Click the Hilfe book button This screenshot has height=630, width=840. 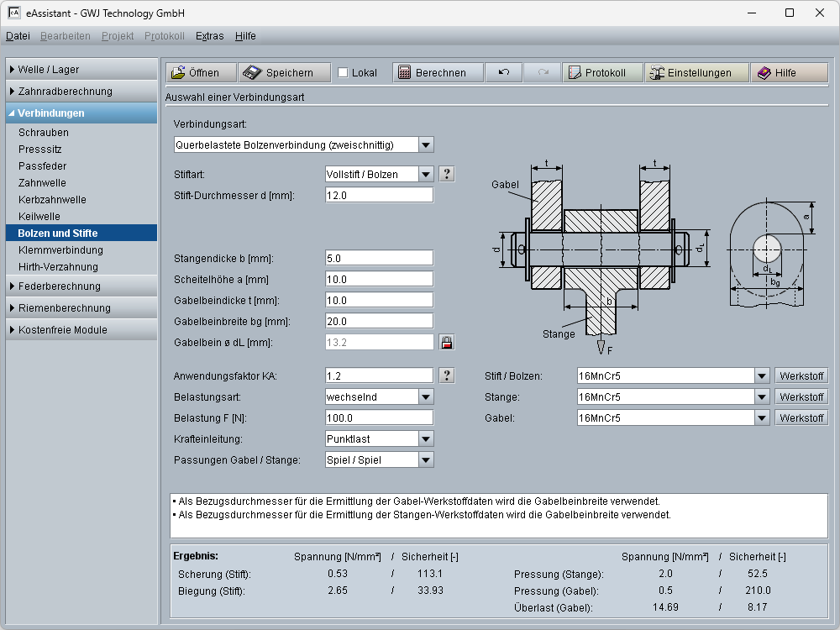click(789, 73)
